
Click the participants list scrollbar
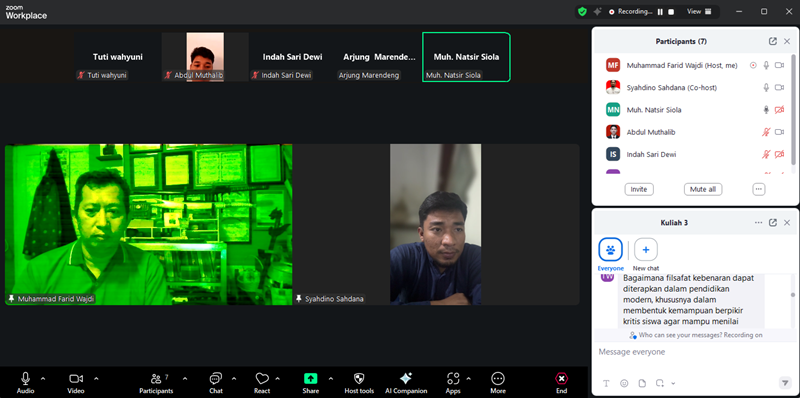(x=793, y=110)
